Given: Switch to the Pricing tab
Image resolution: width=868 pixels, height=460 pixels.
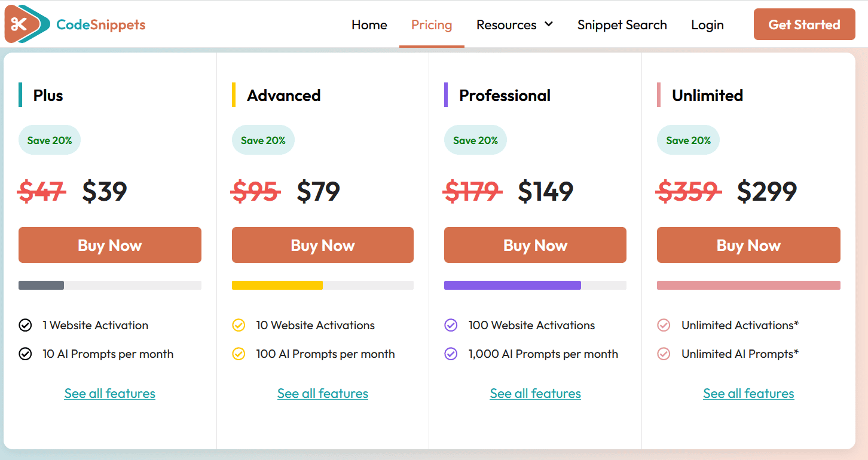Looking at the screenshot, I should tap(432, 24).
